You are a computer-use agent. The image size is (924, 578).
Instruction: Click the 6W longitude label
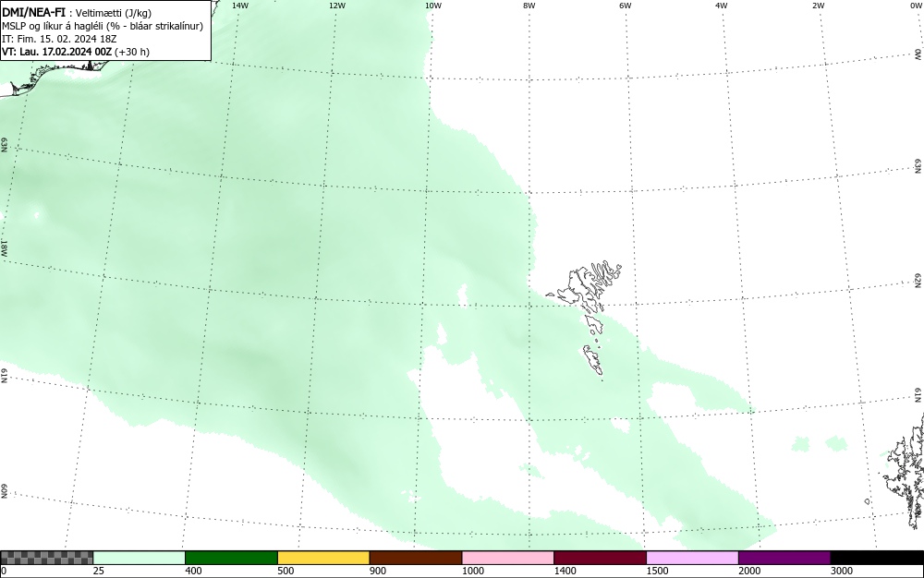(626, 6)
